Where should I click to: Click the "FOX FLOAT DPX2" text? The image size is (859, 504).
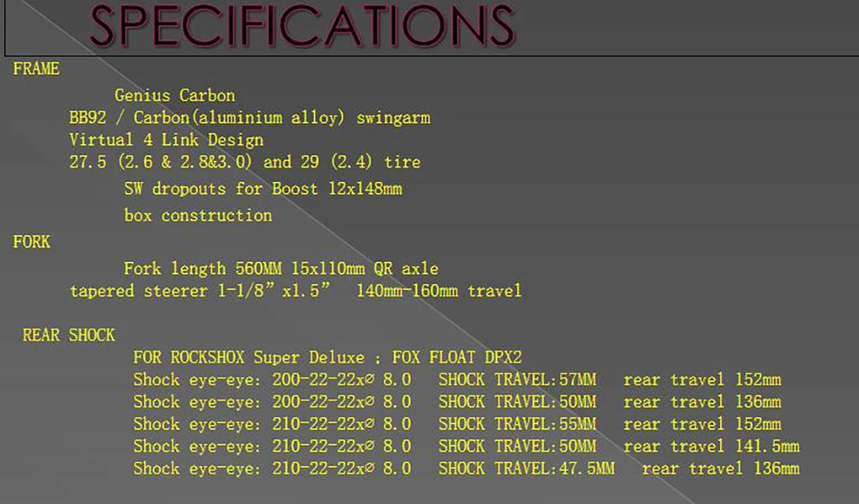[457, 358]
